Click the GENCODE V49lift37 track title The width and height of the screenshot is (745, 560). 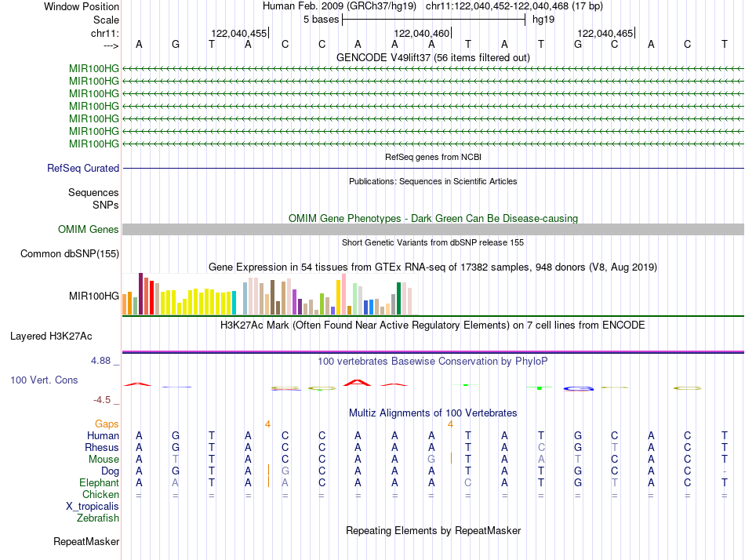pyautogui.click(x=433, y=57)
